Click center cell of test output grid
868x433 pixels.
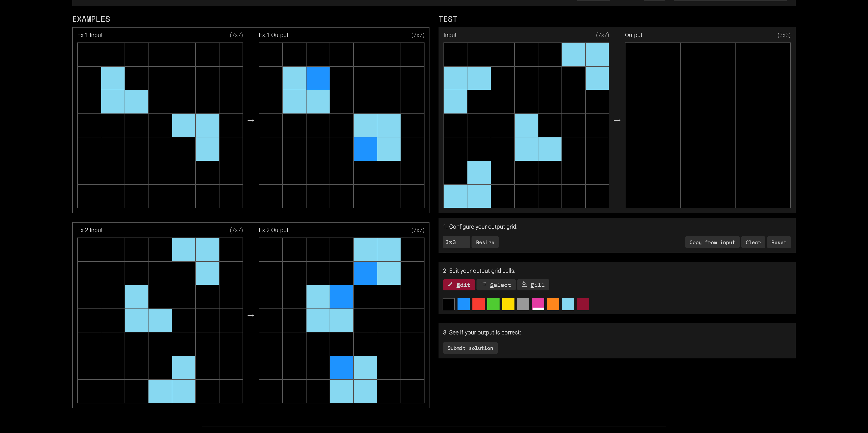708,125
